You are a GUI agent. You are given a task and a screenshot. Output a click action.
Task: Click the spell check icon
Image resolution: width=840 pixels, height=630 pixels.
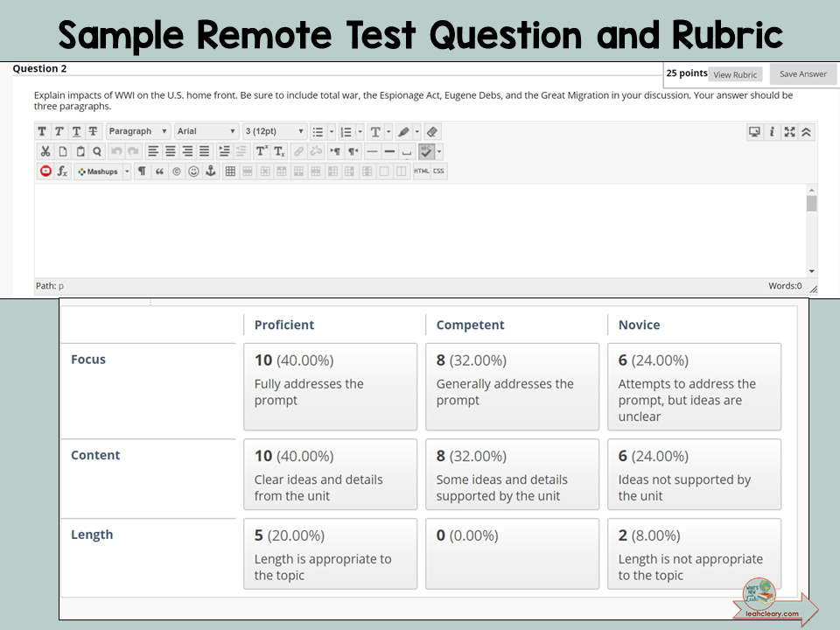click(x=427, y=150)
